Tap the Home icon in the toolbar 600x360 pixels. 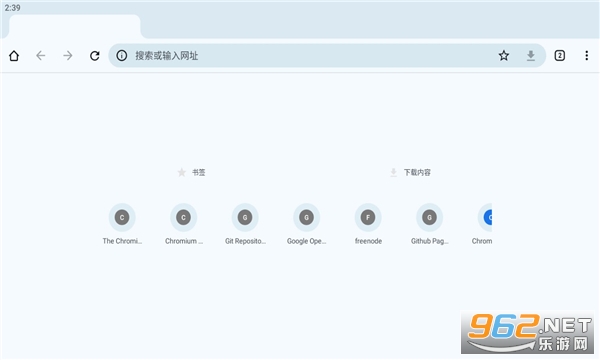[x=14, y=56]
